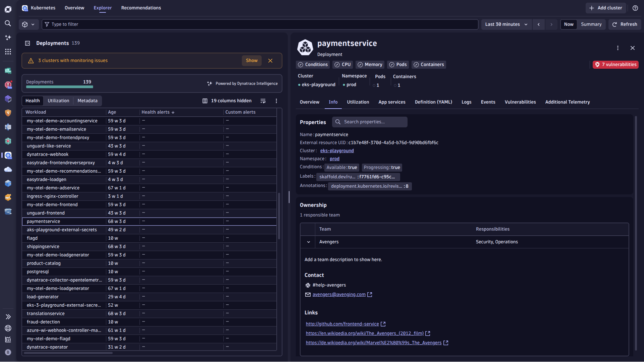The image size is (644, 362).
Task: Open the column picker beside 19 columns hidden
Action: pos(205,101)
